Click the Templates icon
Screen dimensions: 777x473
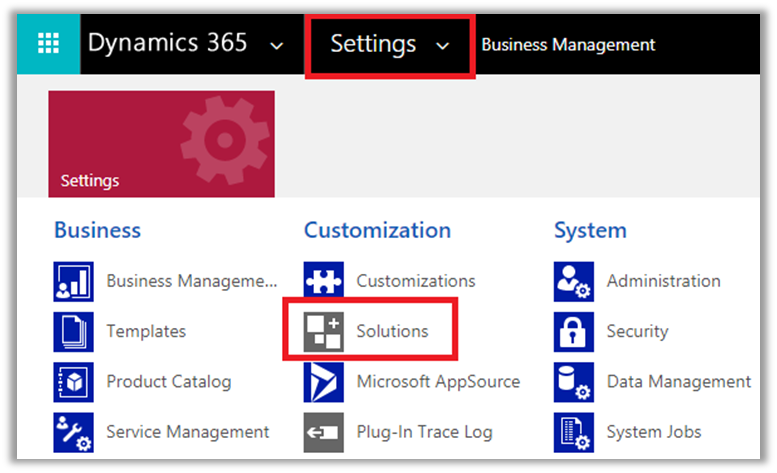[x=73, y=332]
